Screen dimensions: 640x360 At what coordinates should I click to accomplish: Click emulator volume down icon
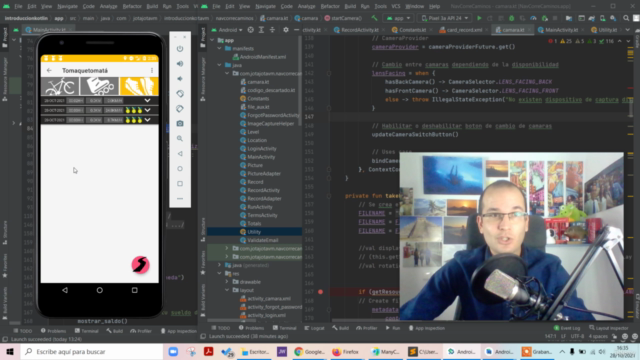(180, 79)
